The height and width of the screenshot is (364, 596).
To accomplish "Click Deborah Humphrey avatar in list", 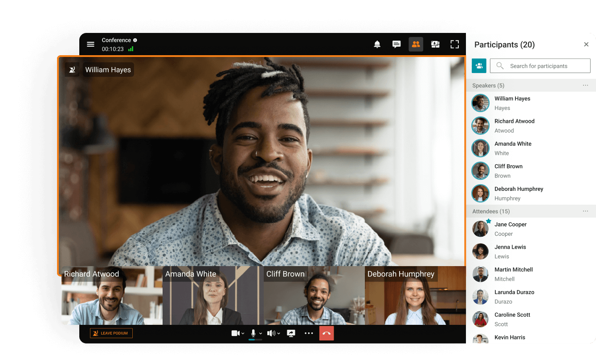I will pos(481,194).
